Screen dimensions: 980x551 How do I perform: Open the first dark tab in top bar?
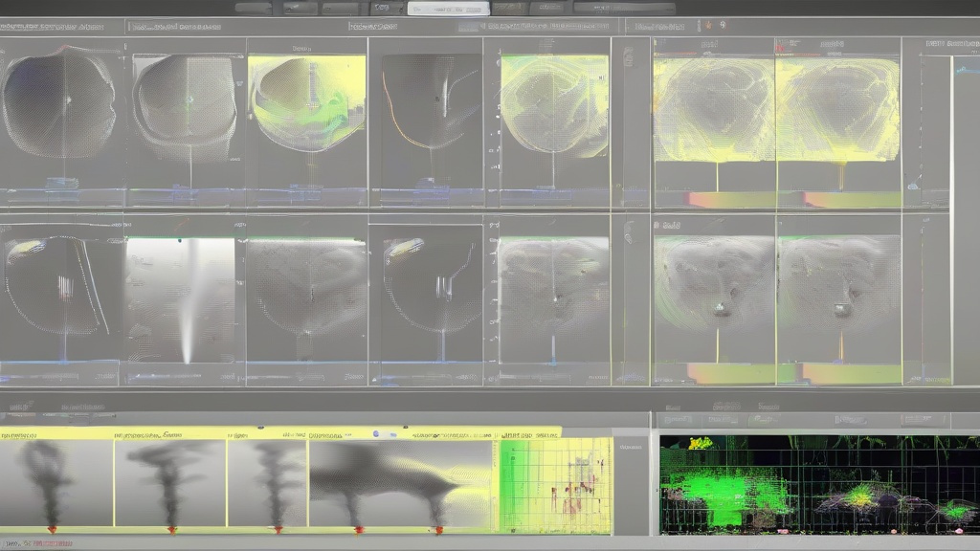click(x=253, y=9)
